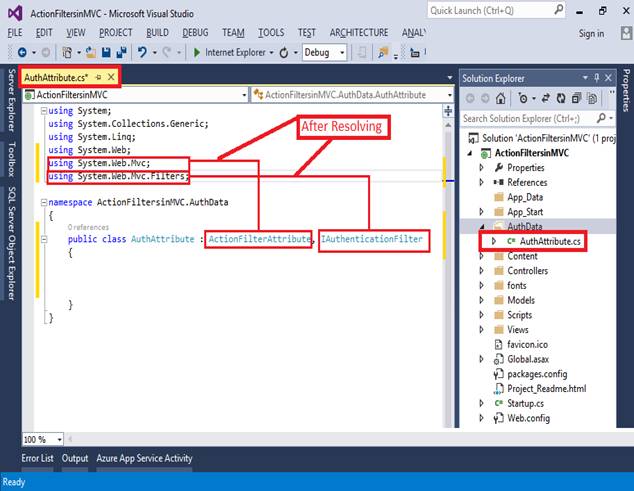Viewport: 634px width, 491px height.
Task: Open the TOOLS menu
Action: pos(271,33)
